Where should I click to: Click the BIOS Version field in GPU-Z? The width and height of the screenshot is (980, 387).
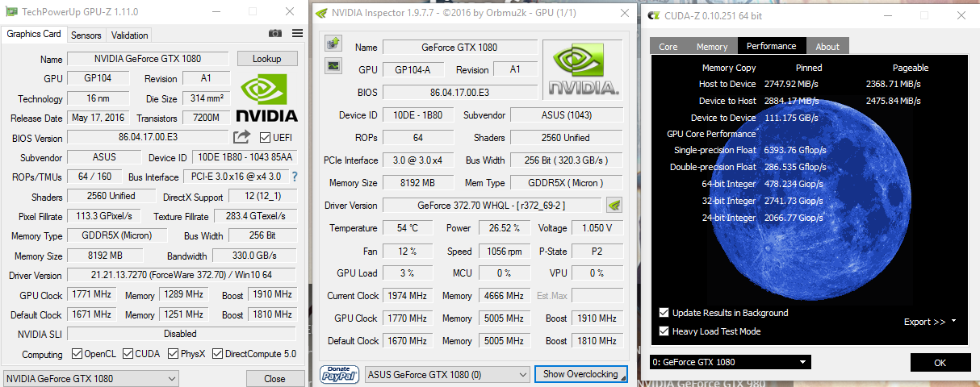(148, 138)
